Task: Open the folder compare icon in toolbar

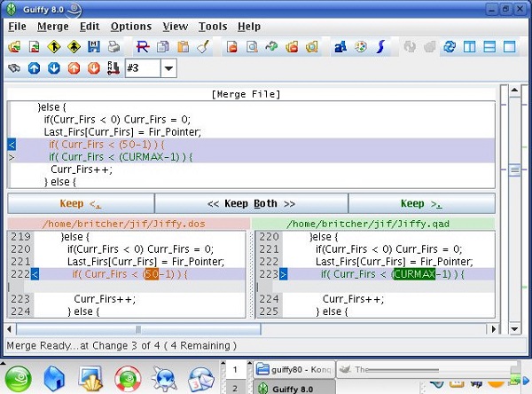Action: pos(14,47)
